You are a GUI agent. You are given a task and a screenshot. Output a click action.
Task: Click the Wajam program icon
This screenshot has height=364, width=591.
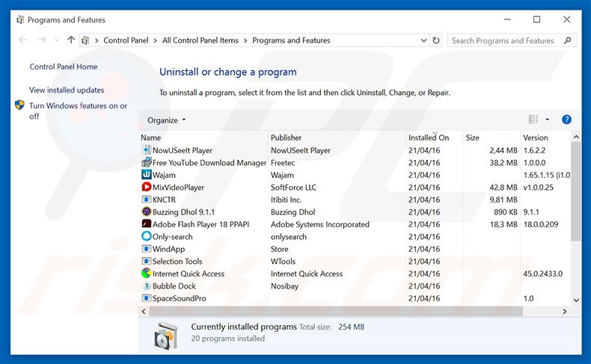pos(146,175)
